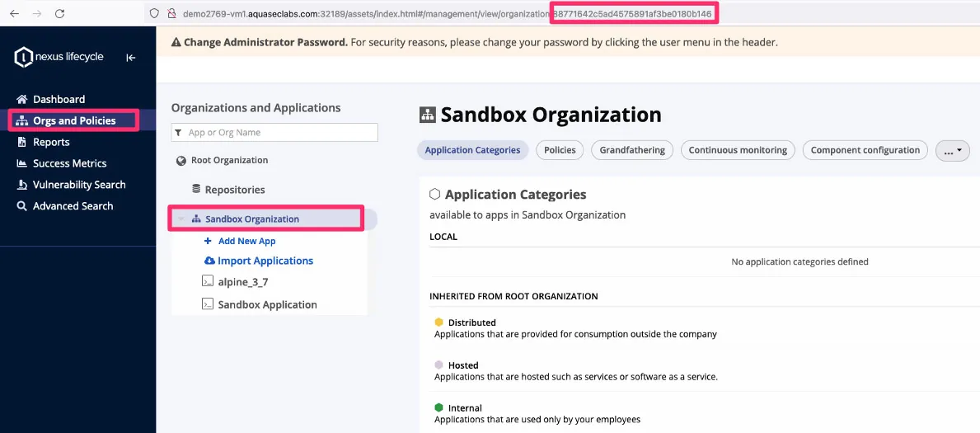Collapse the sidebar with arrow icon
Image resolution: width=980 pixels, height=433 pixels.
click(130, 58)
